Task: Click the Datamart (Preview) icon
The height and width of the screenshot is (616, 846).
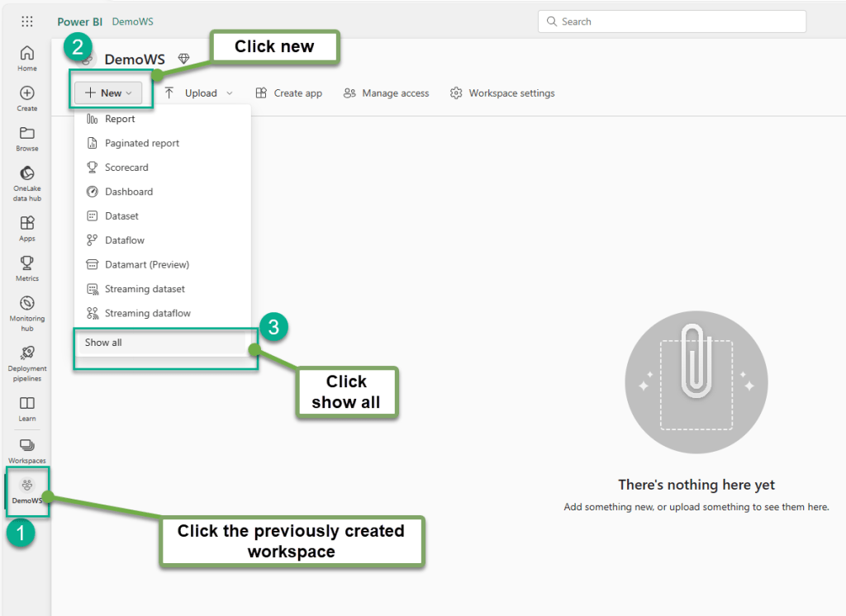Action: (93, 264)
